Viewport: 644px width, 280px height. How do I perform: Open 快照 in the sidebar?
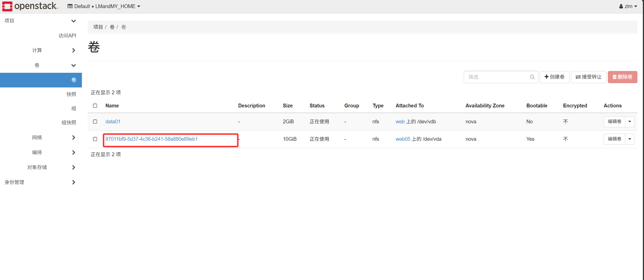tap(71, 94)
